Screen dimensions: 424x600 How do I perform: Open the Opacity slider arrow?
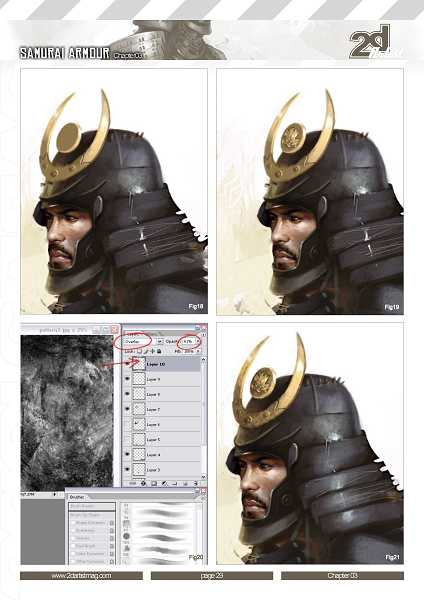198,341
